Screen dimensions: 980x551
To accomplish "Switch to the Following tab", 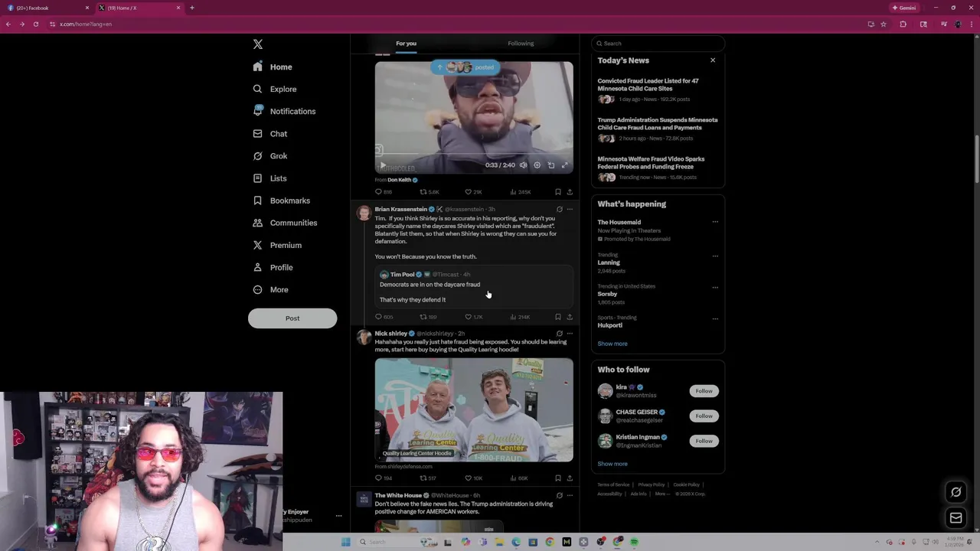I will coord(521,44).
